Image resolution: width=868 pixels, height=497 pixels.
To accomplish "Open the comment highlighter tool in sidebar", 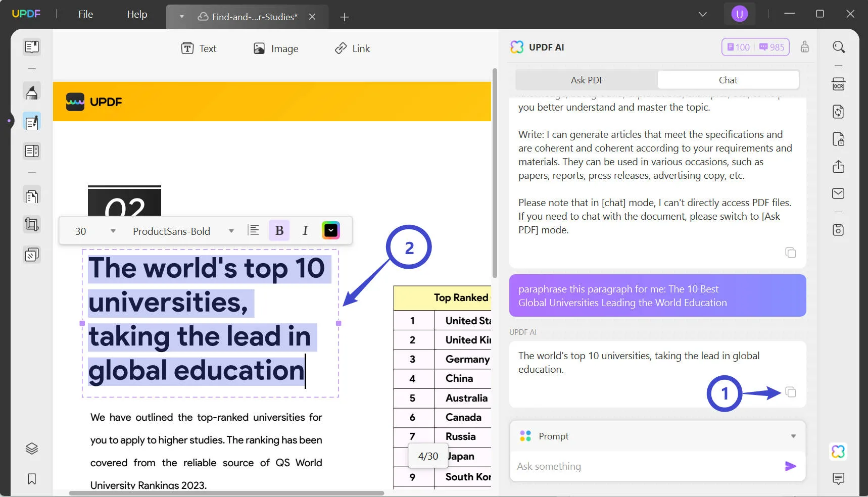I will pos(32,92).
